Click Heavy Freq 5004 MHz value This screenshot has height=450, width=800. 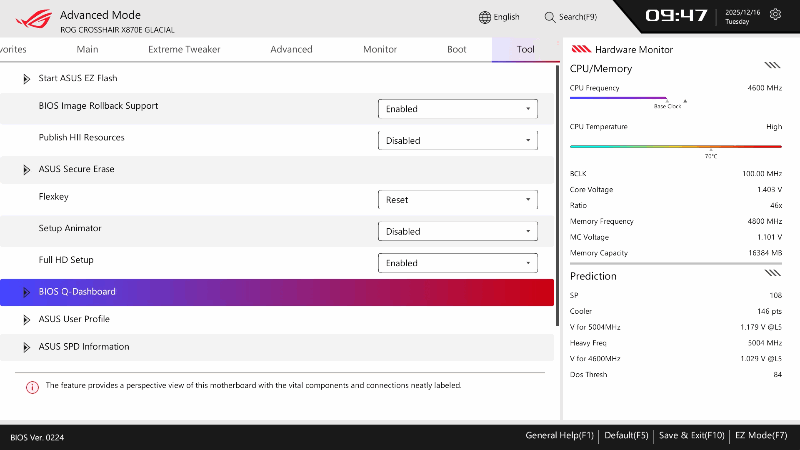pos(765,343)
